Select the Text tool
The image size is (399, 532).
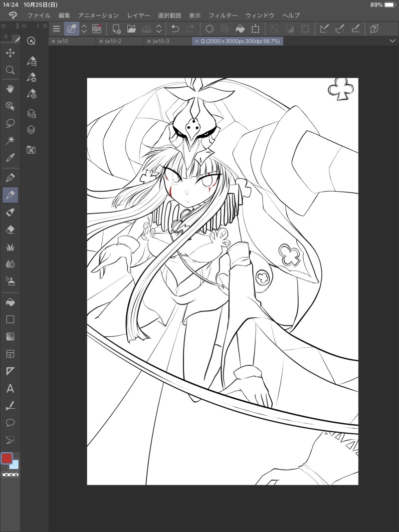tap(10, 388)
